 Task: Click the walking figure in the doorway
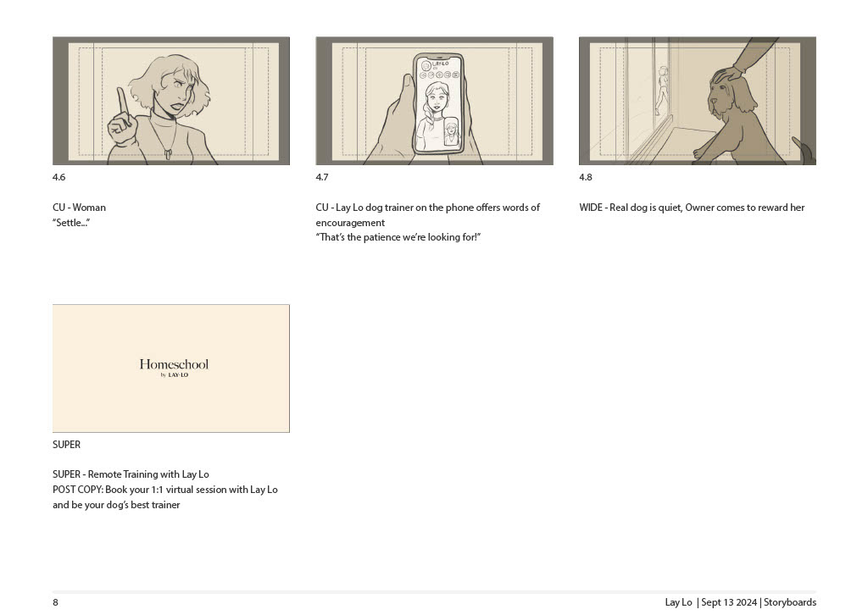coord(661,90)
